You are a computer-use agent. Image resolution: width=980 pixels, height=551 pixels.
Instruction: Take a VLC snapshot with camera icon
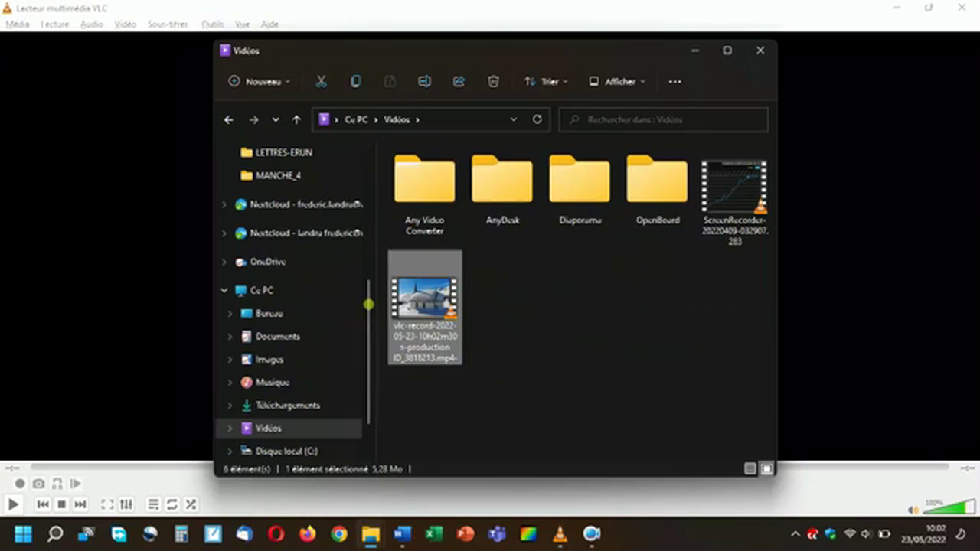tap(38, 484)
